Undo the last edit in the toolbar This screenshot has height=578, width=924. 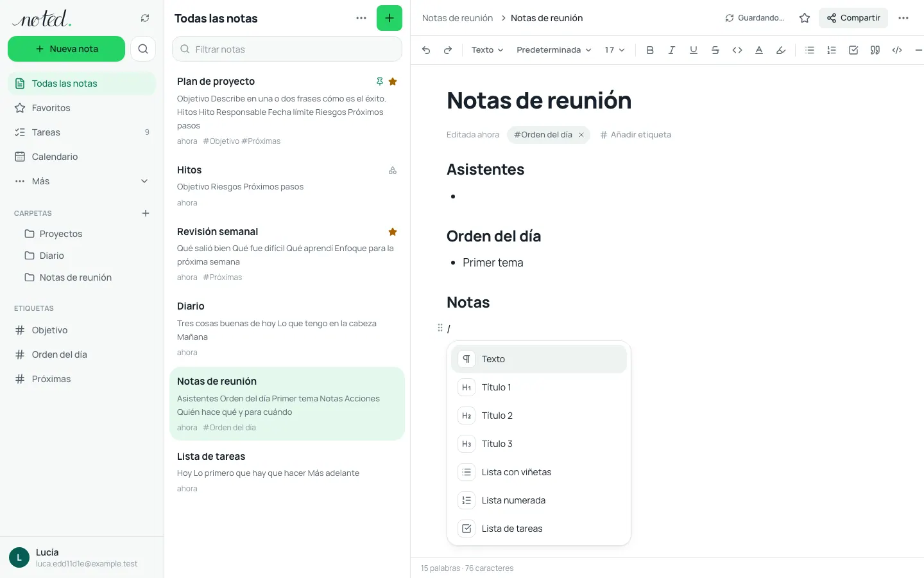click(x=426, y=50)
